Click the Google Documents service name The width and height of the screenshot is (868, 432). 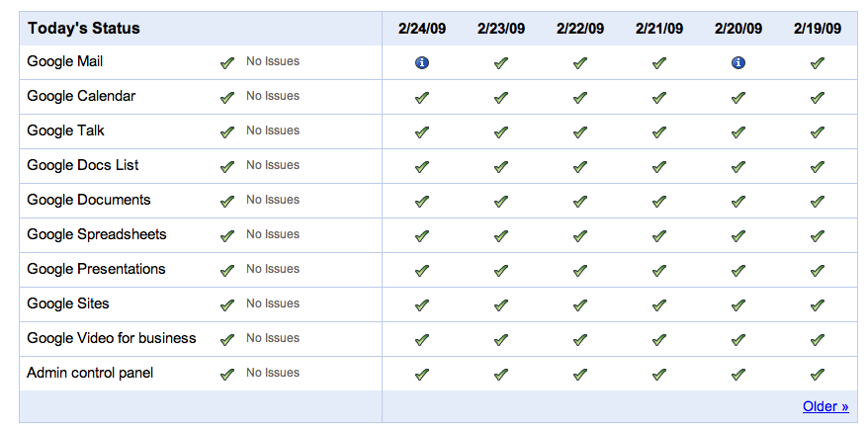click(x=89, y=200)
